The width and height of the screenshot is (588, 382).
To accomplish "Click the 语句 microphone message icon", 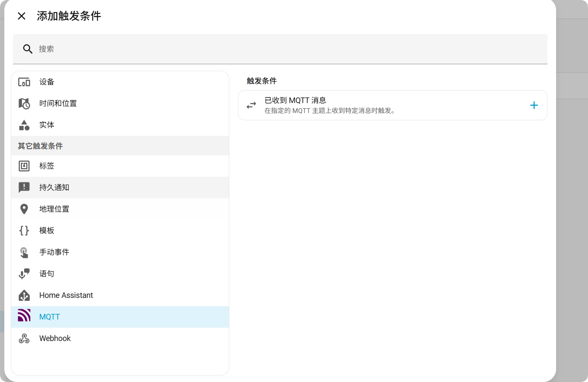I will click(24, 274).
